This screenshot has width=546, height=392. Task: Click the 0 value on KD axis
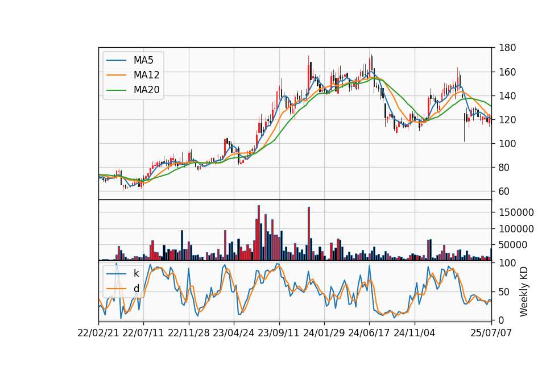(502, 320)
